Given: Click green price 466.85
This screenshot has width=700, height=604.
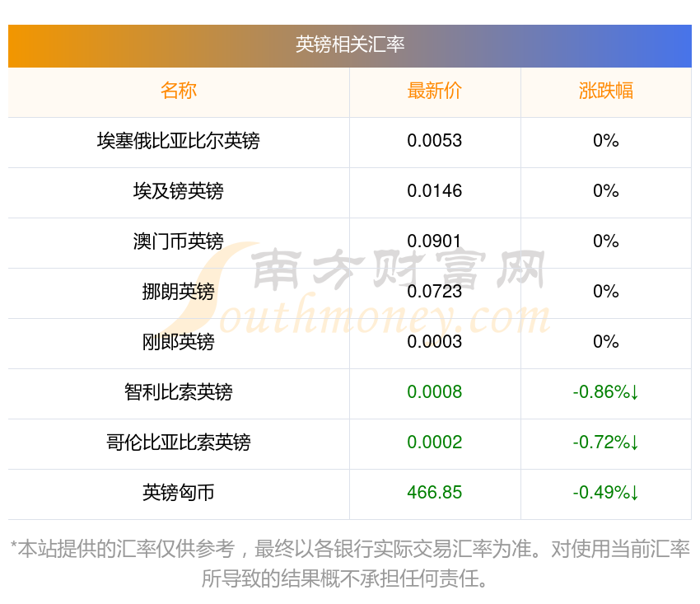Looking at the screenshot, I should click(434, 493).
